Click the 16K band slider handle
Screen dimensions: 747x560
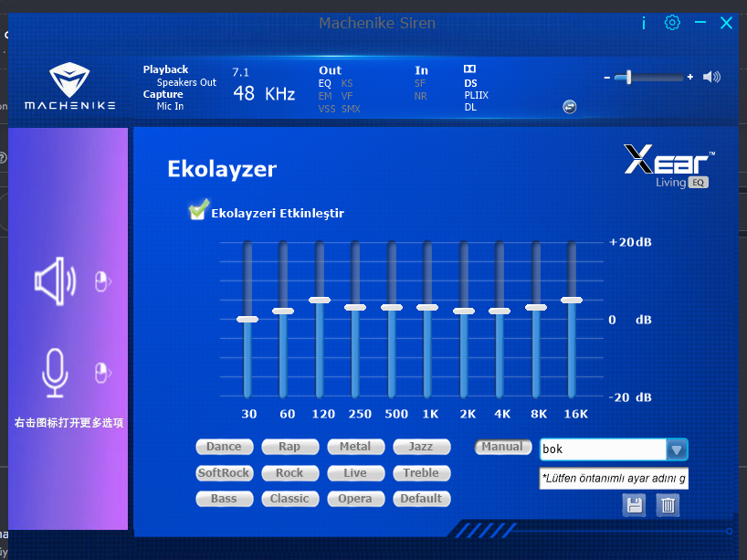click(x=572, y=300)
